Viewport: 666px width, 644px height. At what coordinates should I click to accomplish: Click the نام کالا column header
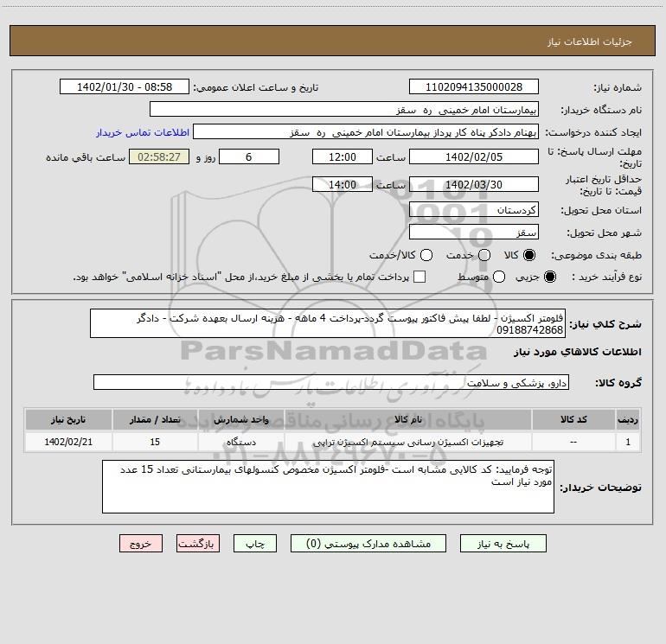pyautogui.click(x=408, y=419)
